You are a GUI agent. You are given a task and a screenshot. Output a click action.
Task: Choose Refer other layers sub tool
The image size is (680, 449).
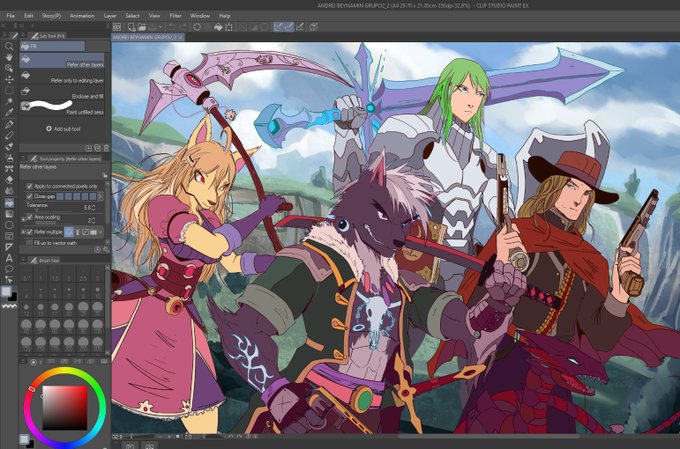(62, 61)
